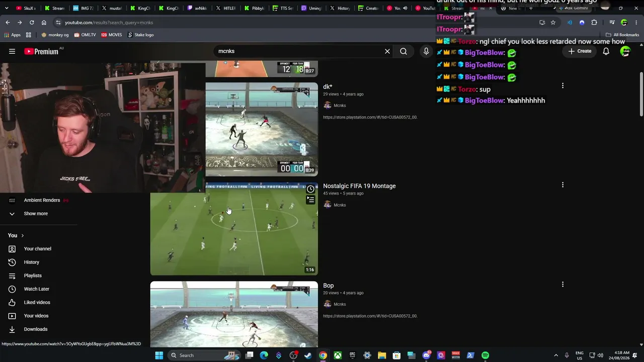Screen dimensions: 644x362
Task: Expand the You section chevron
Action: 22,235
